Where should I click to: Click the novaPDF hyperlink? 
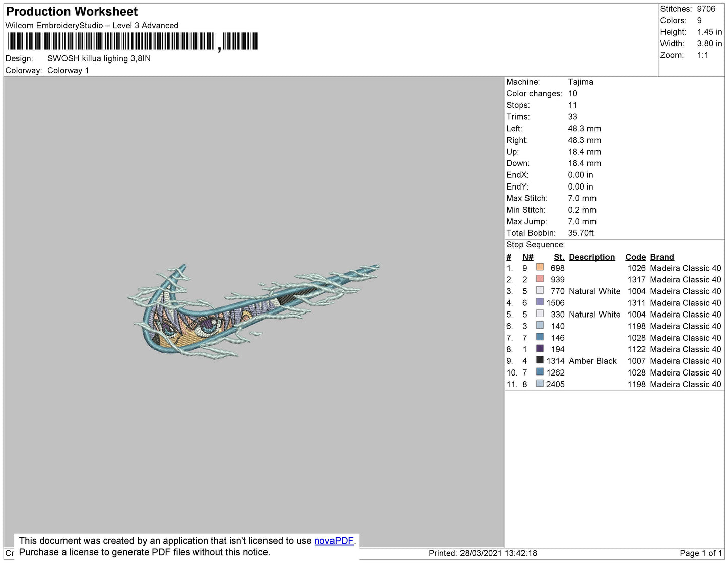[334, 541]
